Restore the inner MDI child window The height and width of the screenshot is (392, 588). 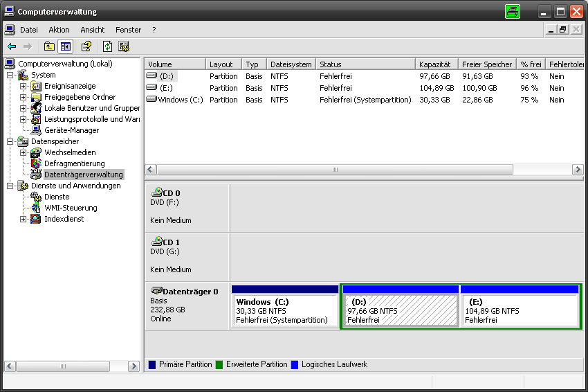pos(563,30)
